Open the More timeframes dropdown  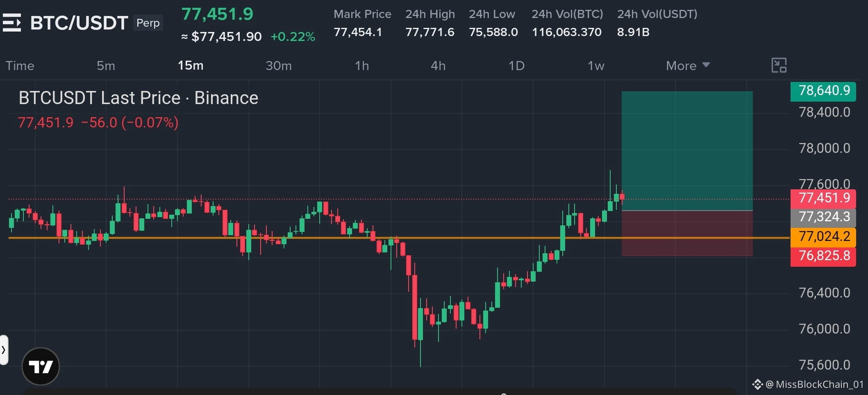(688, 66)
